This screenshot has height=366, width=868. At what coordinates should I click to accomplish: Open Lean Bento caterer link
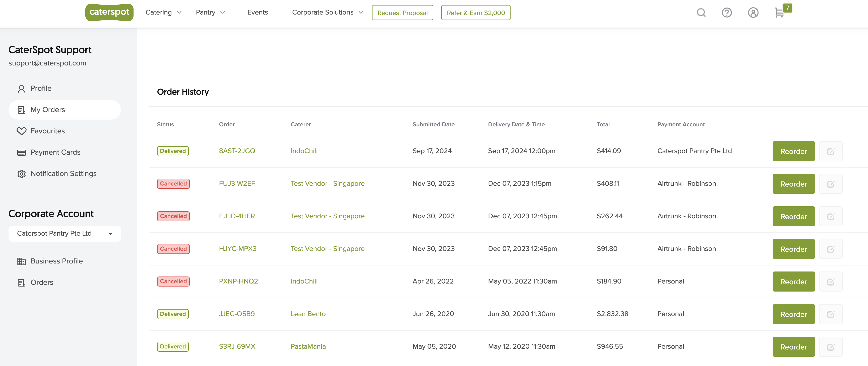point(308,314)
